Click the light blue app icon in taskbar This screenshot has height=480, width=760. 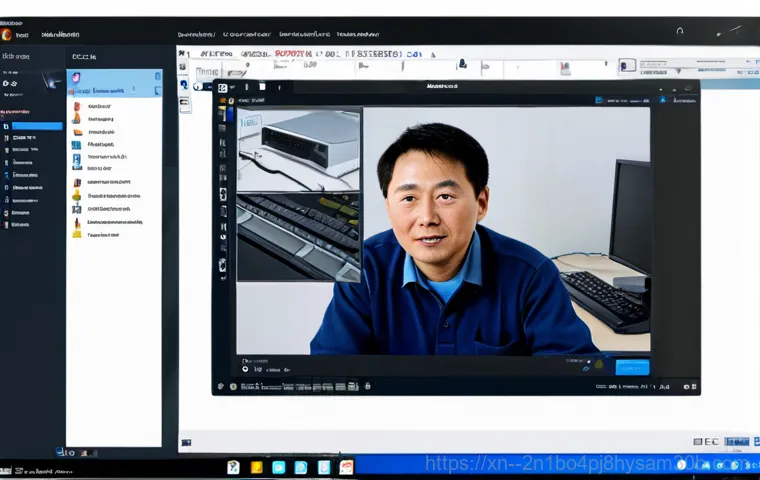[279, 467]
